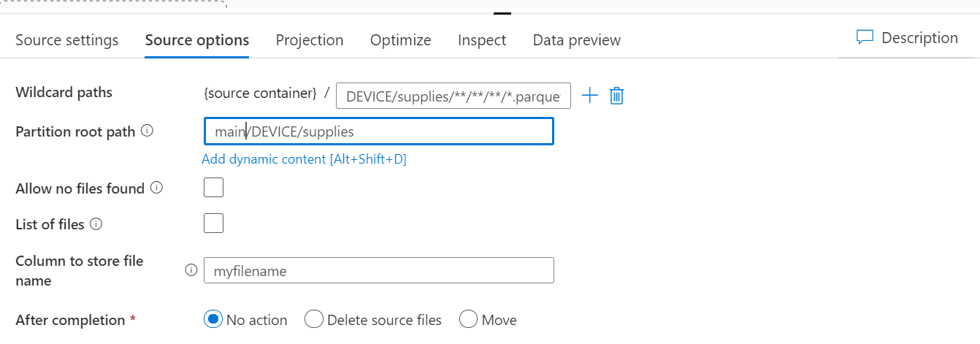This screenshot has width=980, height=344.
Task: Click the List of files info icon
Action: coord(96,224)
